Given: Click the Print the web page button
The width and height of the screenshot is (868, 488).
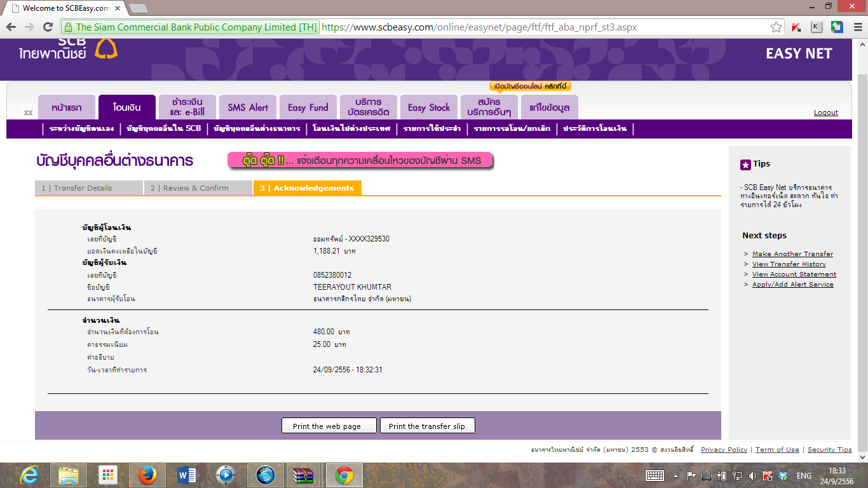Looking at the screenshot, I should 329,426.
